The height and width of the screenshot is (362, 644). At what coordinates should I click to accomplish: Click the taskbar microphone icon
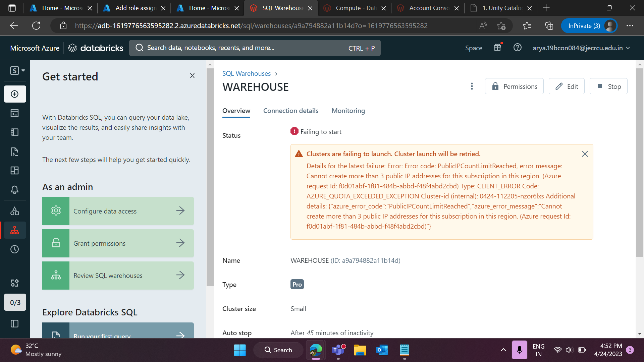coord(519,350)
